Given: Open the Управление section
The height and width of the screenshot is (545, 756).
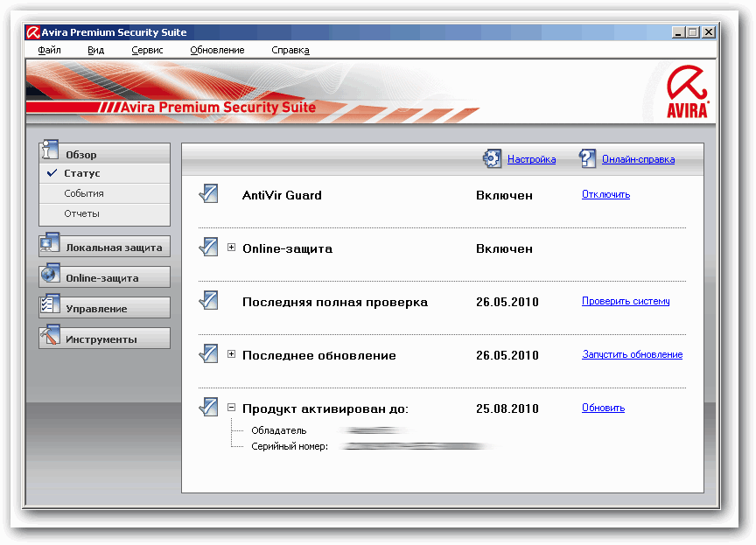Looking at the screenshot, I should (x=105, y=307).
